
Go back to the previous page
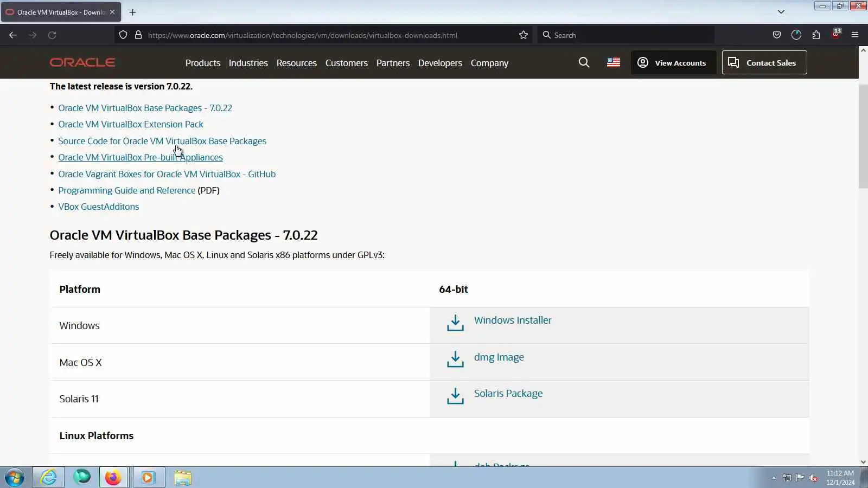coord(13,35)
